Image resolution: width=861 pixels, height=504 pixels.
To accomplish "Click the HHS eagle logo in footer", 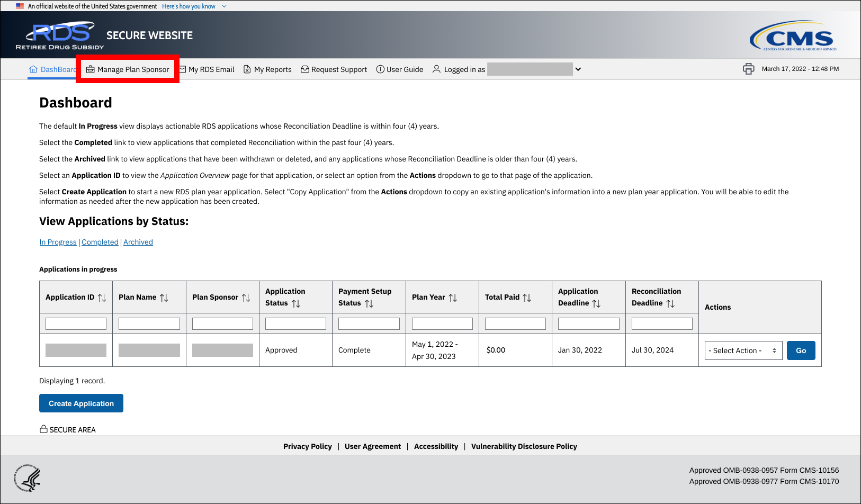I will tap(28, 479).
